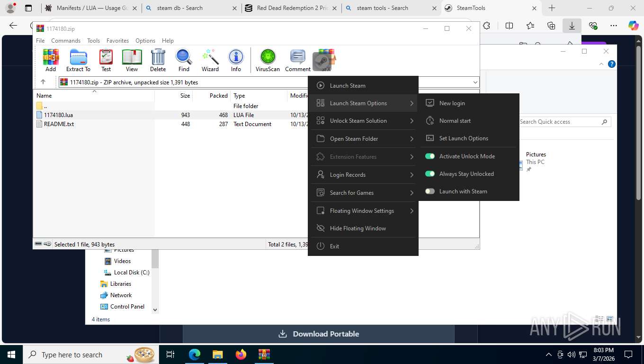Click Explorer navigation pane scroll-down arrow
This screenshot has width=644, height=364.
(x=155, y=309)
